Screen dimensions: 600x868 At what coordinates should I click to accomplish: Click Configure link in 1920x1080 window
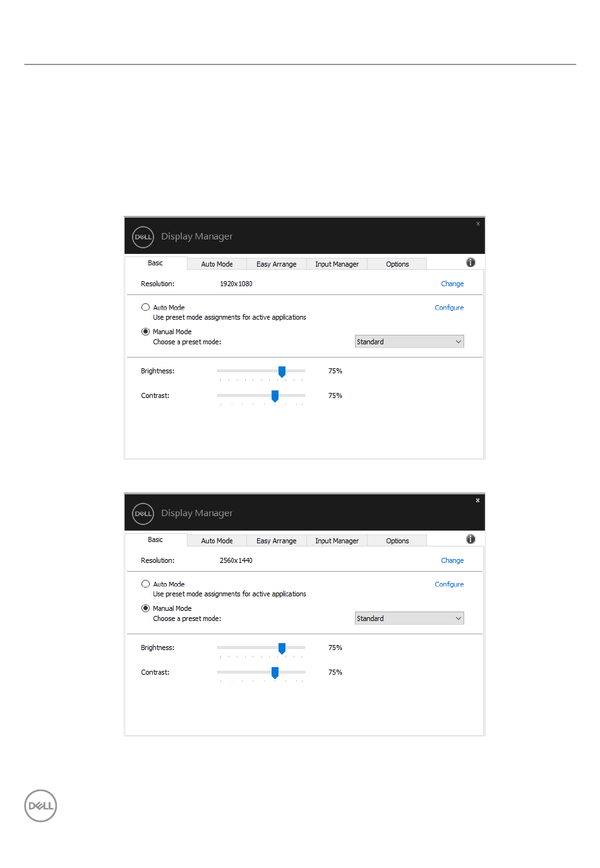pyautogui.click(x=449, y=308)
